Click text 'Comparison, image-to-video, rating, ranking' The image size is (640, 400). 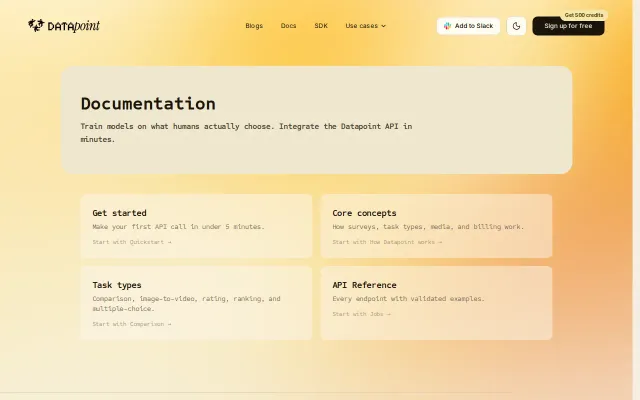click(x=180, y=299)
